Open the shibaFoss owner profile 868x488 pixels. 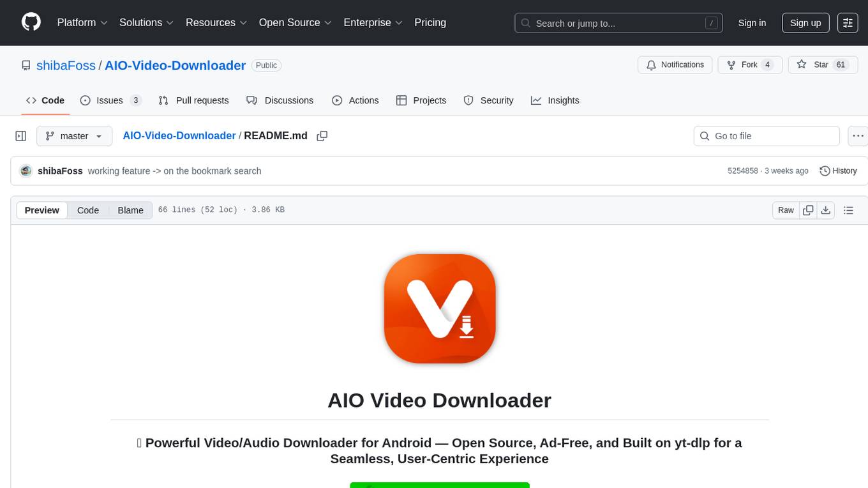(66, 65)
